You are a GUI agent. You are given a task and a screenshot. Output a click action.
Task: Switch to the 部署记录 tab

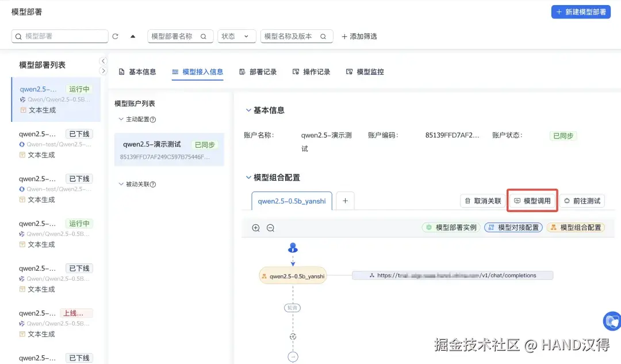point(258,72)
